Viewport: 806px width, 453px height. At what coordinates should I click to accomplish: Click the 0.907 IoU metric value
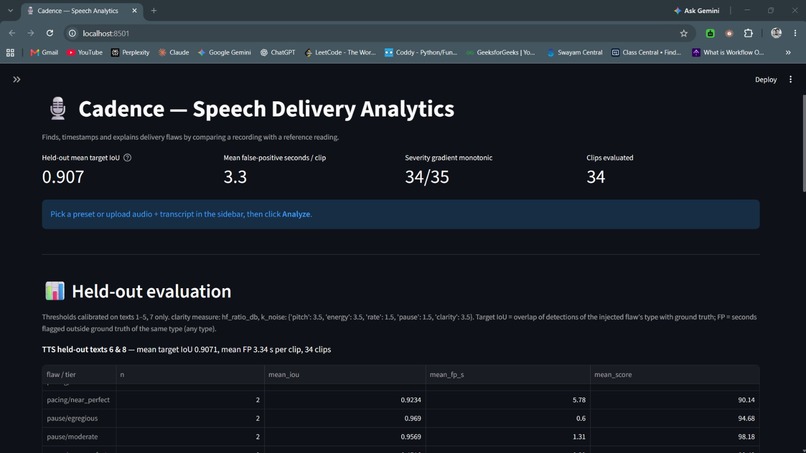click(x=63, y=177)
